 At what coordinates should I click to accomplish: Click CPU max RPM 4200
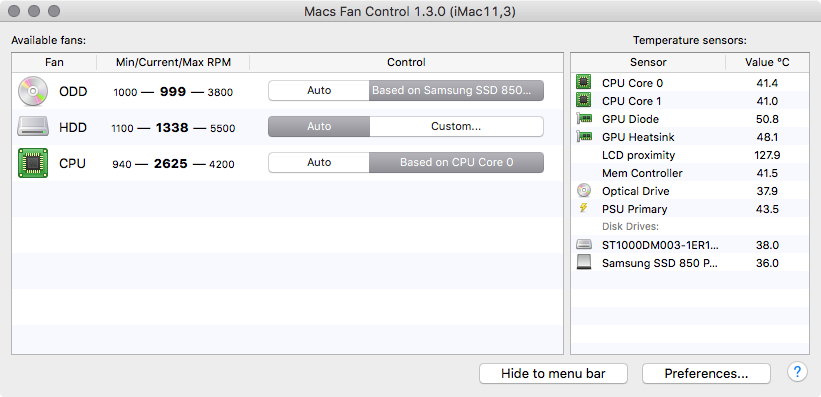point(221,165)
